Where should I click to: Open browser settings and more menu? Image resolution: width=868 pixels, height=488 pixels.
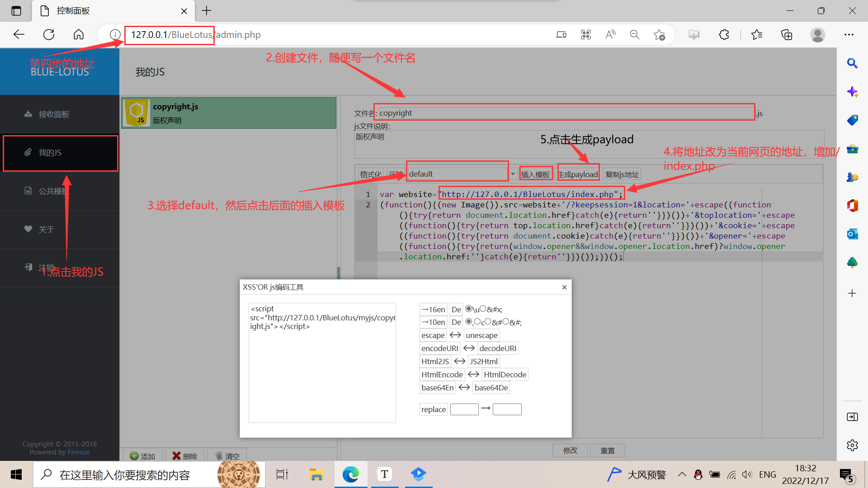click(x=849, y=35)
